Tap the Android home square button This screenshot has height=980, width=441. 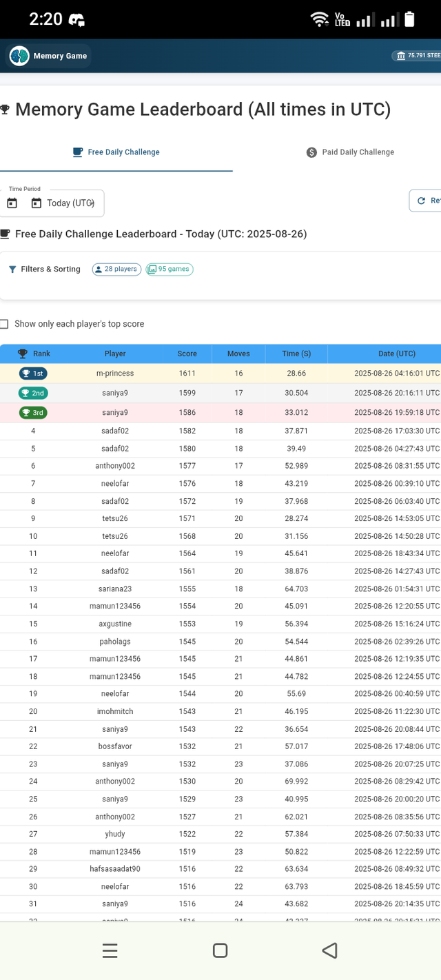(220, 951)
